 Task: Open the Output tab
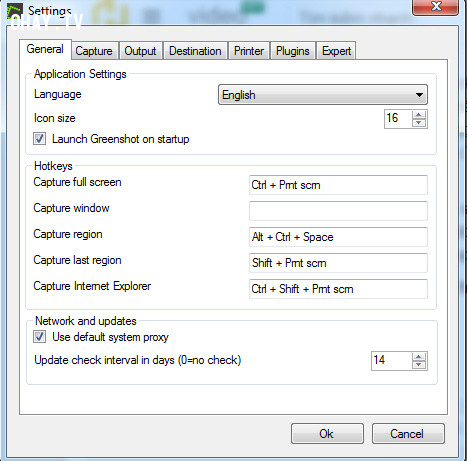click(140, 51)
